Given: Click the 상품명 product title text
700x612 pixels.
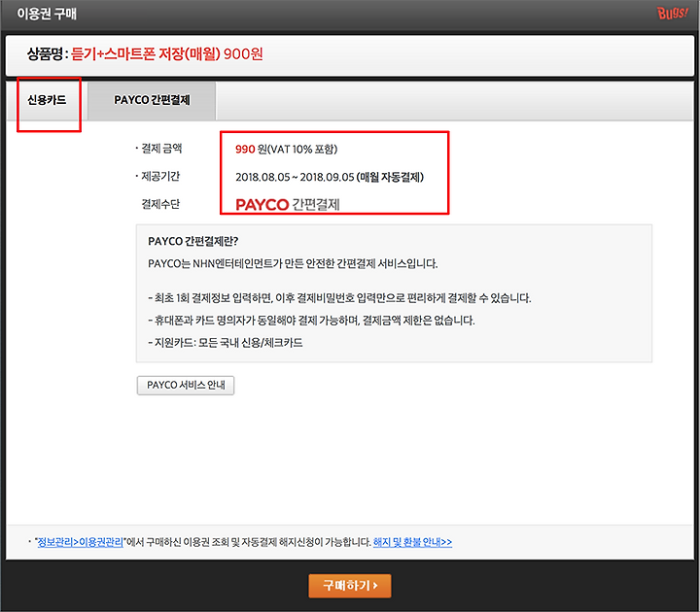Looking at the screenshot, I should [145, 54].
